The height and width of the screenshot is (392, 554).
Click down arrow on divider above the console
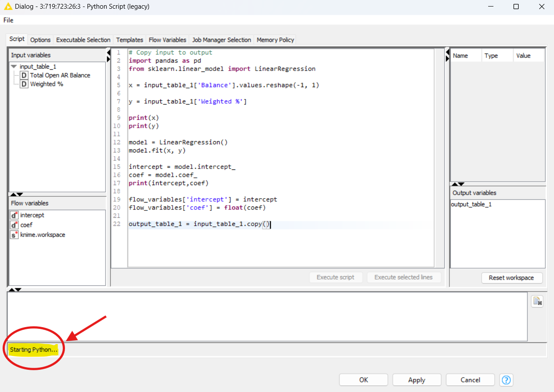click(x=18, y=290)
